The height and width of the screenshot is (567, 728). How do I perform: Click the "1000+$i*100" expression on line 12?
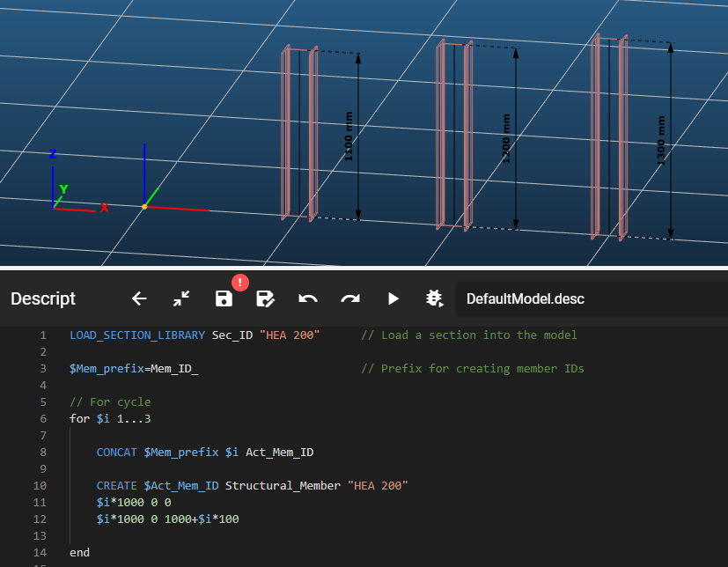(x=202, y=519)
